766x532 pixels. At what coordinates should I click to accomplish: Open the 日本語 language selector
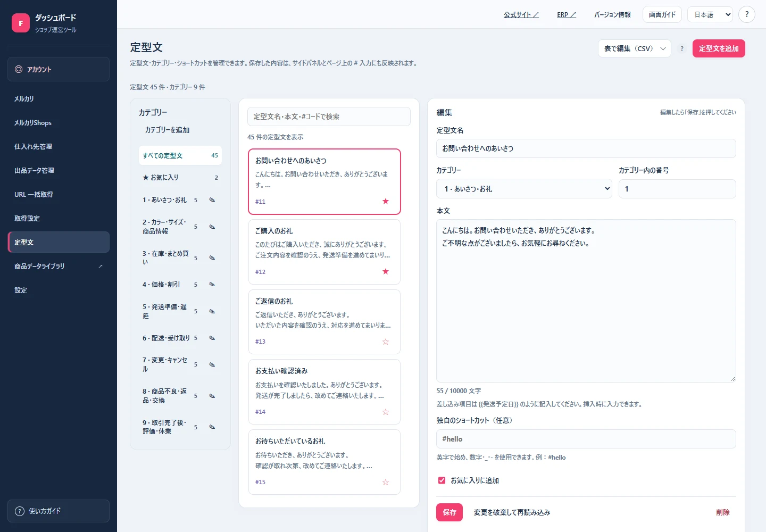point(710,14)
